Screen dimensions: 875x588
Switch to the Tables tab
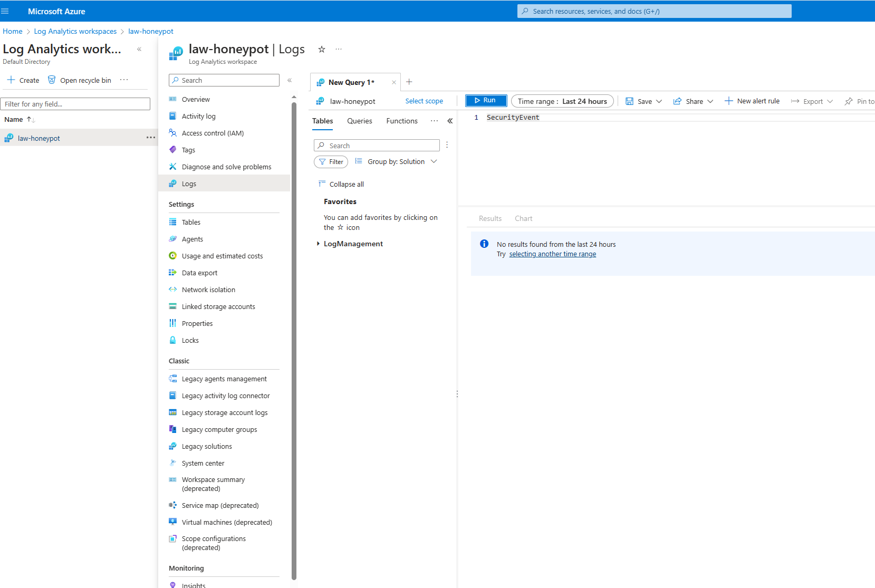pos(322,121)
